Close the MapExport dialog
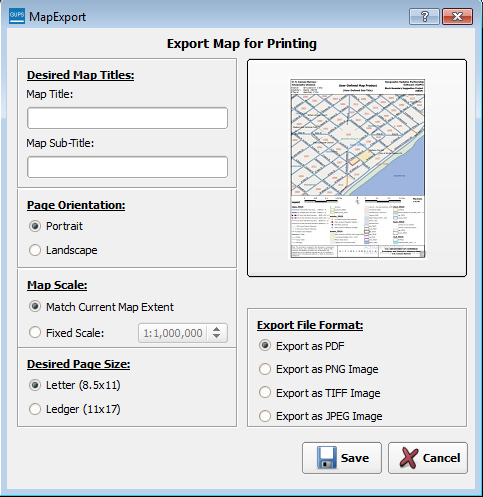The height and width of the screenshot is (497, 483). click(457, 16)
